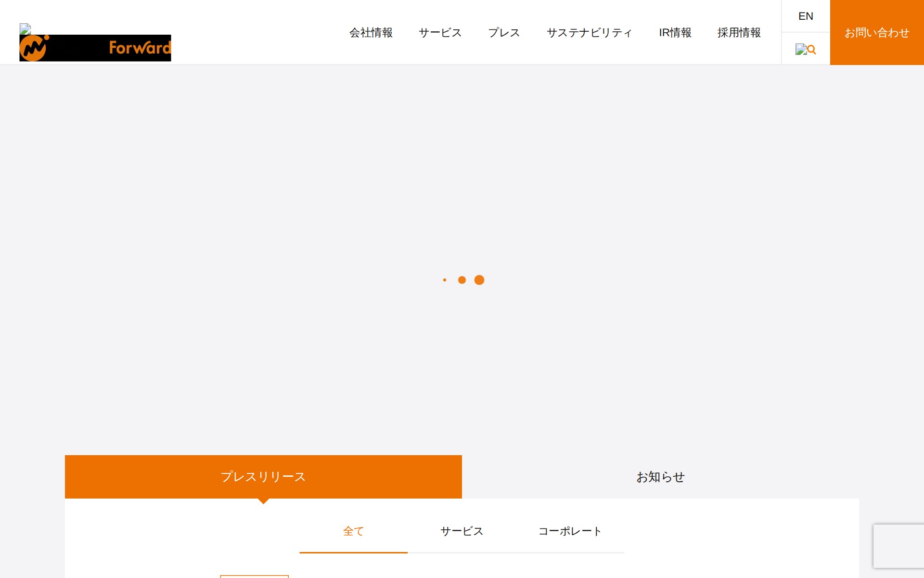
Task: Click the smallest loading dot
Action: tap(445, 280)
